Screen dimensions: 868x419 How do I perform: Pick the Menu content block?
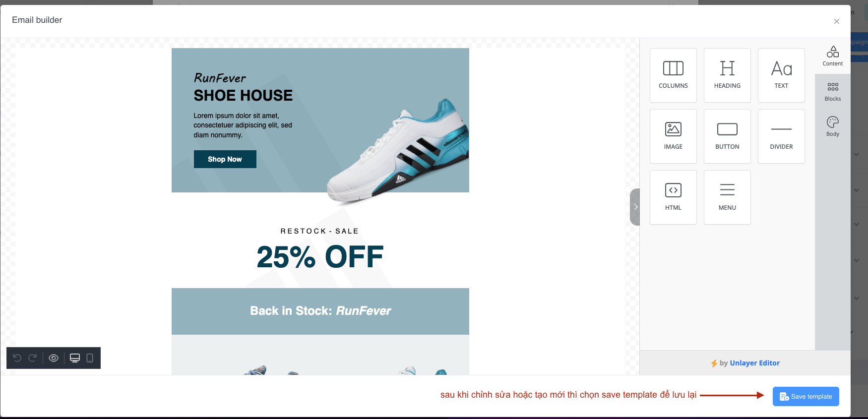point(727,197)
